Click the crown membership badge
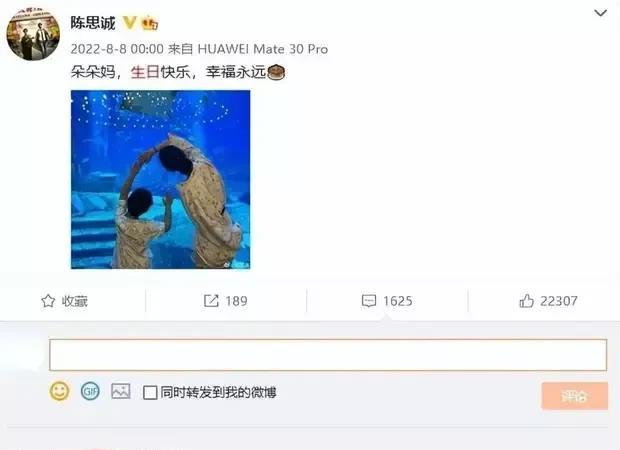Image resolution: width=620 pixels, height=450 pixels. (x=150, y=23)
